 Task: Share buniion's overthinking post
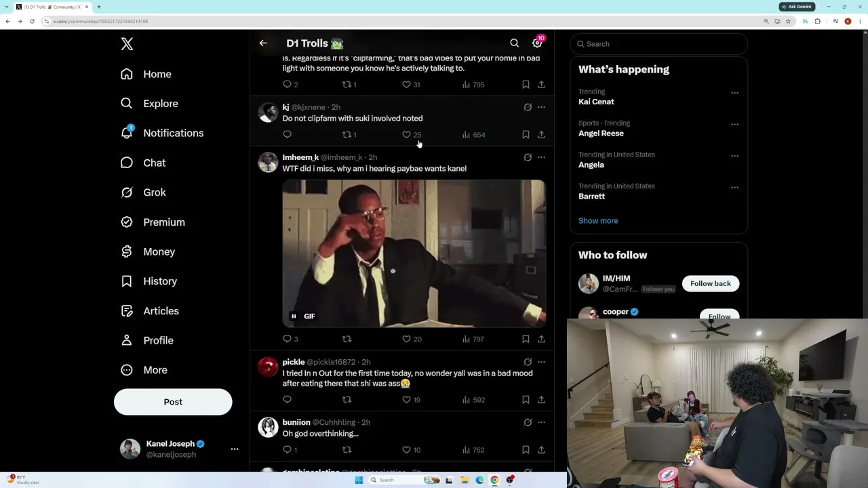click(x=541, y=450)
